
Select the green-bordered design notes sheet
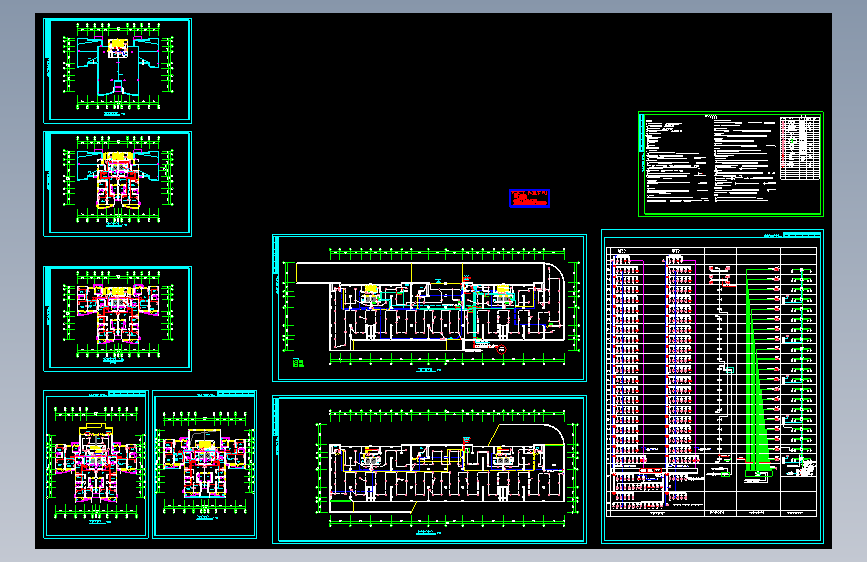pos(730,164)
